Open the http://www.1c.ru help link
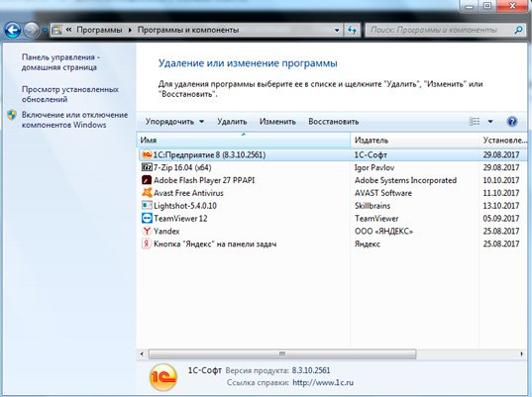This screenshot has height=397, width=532. 323,383
